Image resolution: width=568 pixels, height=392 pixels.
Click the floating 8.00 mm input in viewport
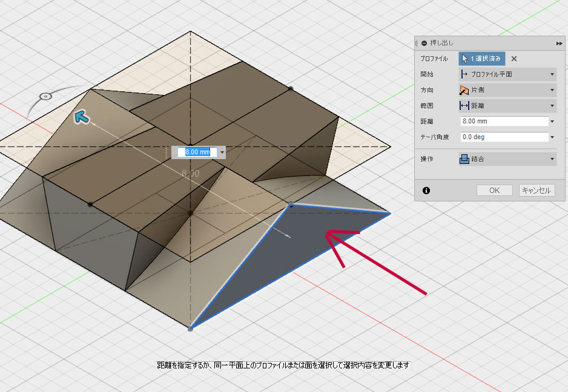click(196, 152)
